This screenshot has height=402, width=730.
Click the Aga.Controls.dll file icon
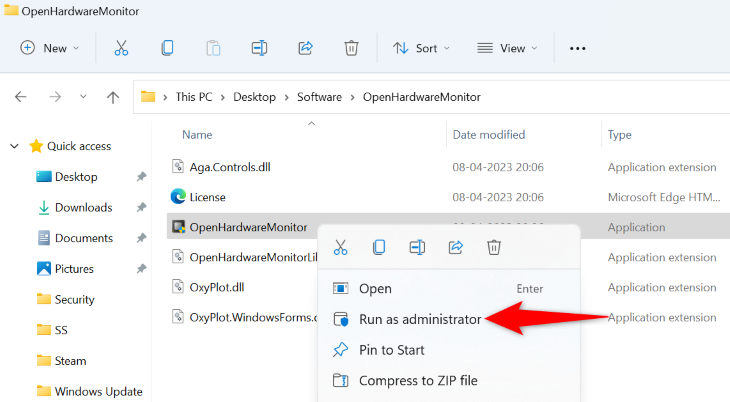pos(178,166)
